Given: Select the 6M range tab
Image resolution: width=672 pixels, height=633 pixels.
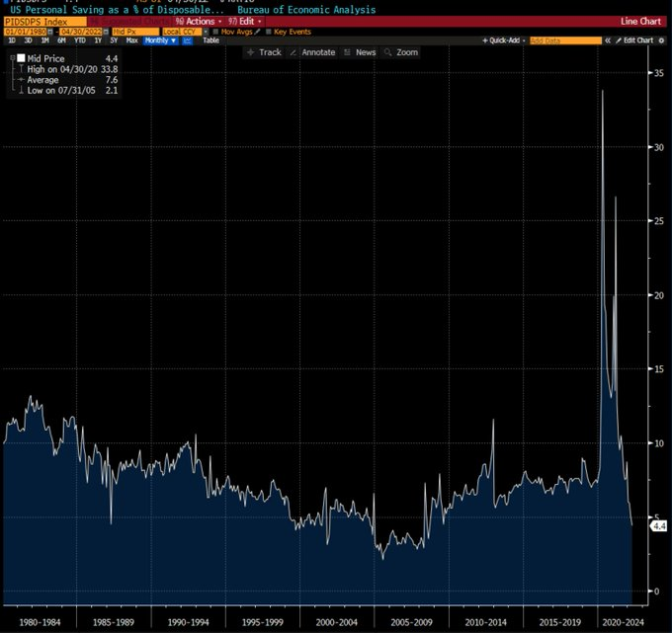Looking at the screenshot, I should (x=61, y=40).
